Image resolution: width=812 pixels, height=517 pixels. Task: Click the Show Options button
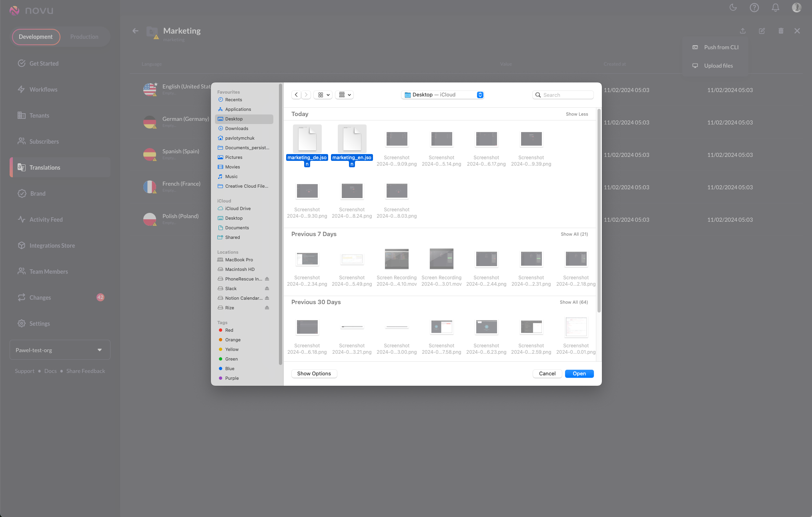tap(314, 373)
